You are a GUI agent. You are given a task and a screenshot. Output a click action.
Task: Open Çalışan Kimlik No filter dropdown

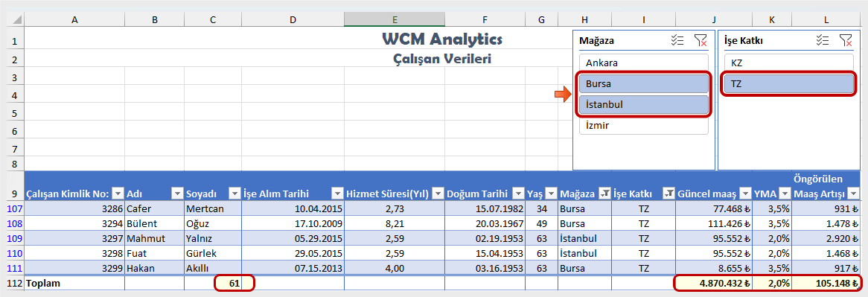(118, 193)
